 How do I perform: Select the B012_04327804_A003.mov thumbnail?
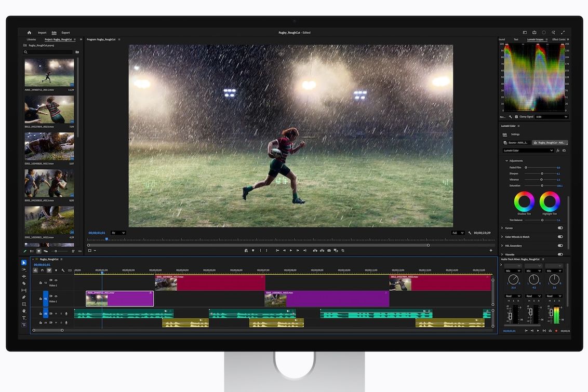(48, 109)
